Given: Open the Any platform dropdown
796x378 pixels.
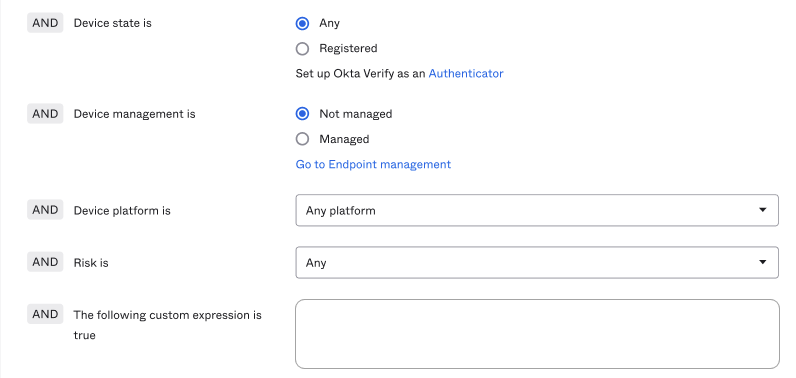Looking at the screenshot, I should pyautogui.click(x=537, y=210).
